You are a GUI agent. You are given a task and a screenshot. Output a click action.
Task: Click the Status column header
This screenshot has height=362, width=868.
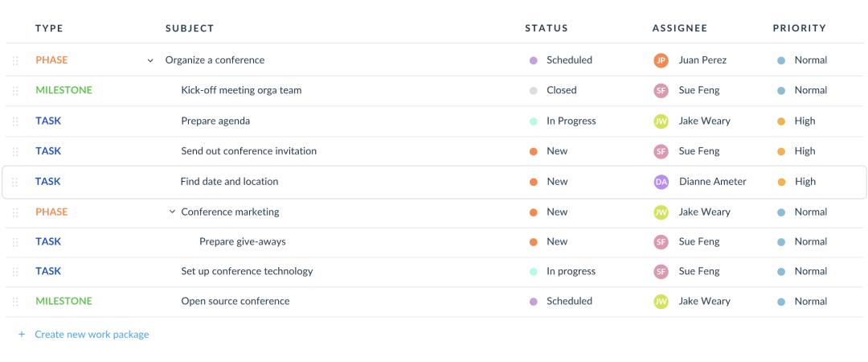pyautogui.click(x=547, y=28)
